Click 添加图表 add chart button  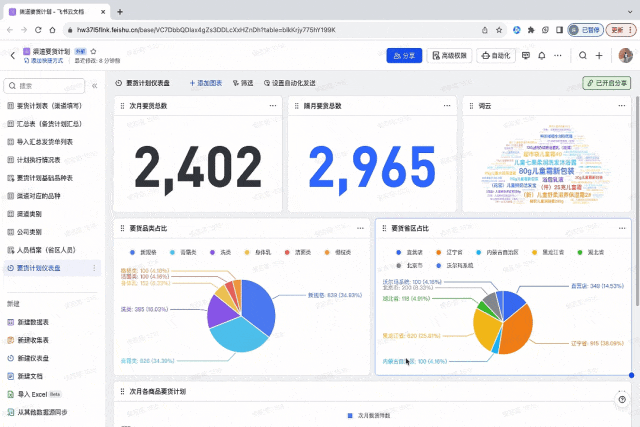[206, 83]
